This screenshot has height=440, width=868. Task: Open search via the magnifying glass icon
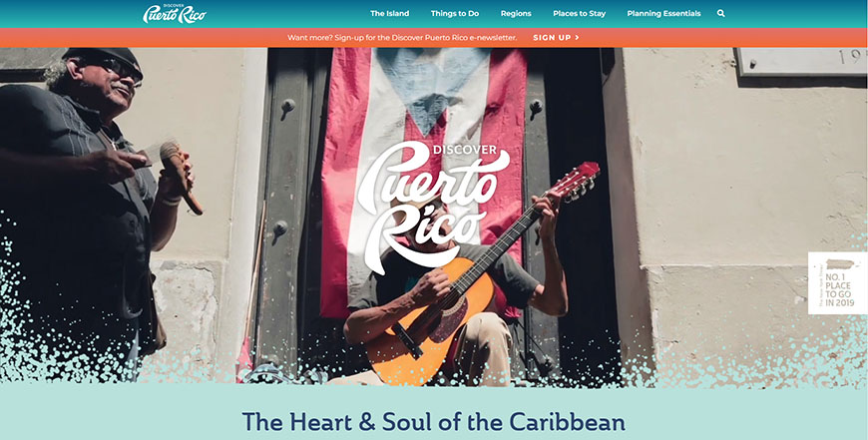point(720,13)
